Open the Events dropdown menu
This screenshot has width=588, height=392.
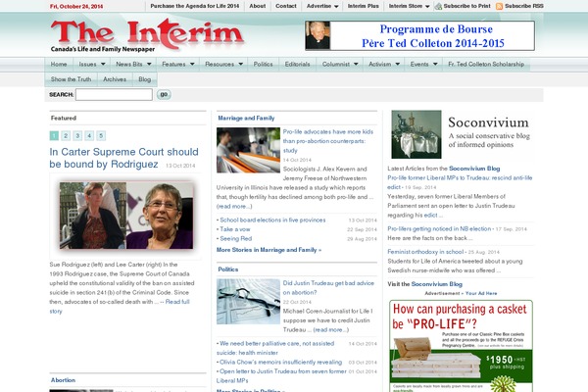click(x=423, y=64)
